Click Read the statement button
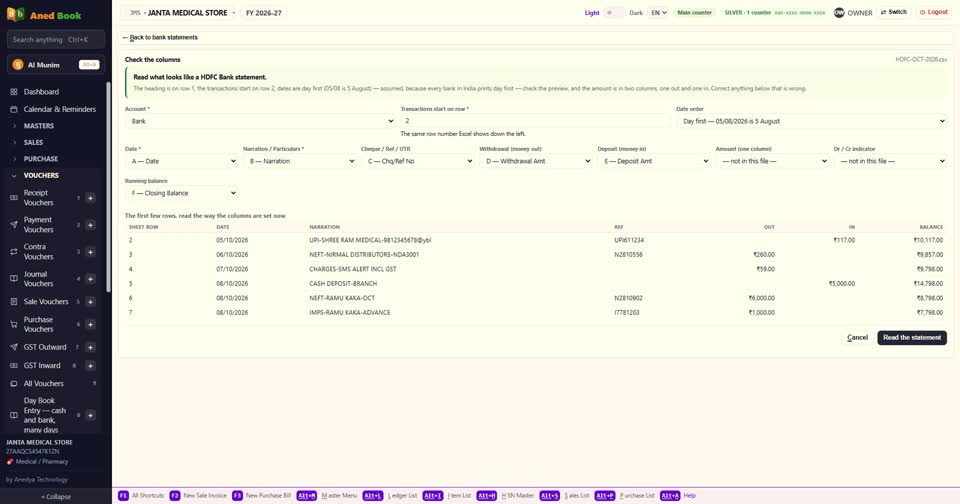 (x=912, y=337)
